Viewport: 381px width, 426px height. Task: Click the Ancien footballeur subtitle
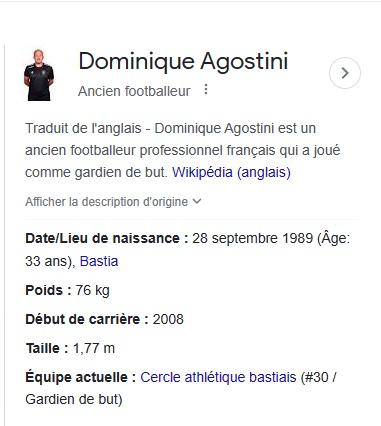134,91
